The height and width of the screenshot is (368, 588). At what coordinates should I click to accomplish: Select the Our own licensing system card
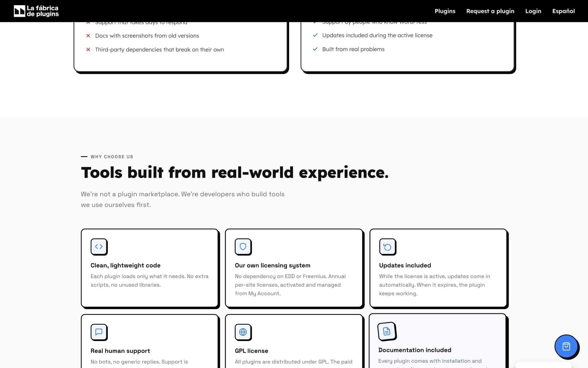293,268
